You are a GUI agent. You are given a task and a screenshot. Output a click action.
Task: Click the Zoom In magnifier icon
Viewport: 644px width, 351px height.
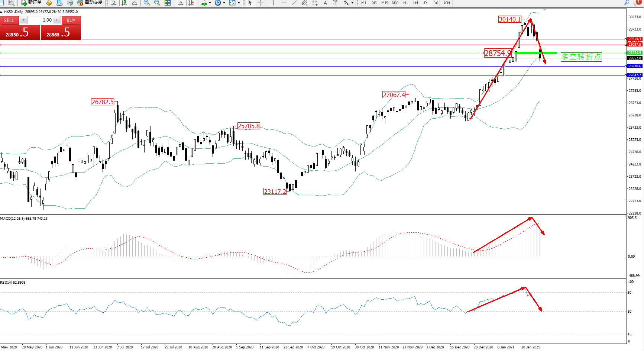point(147,3)
